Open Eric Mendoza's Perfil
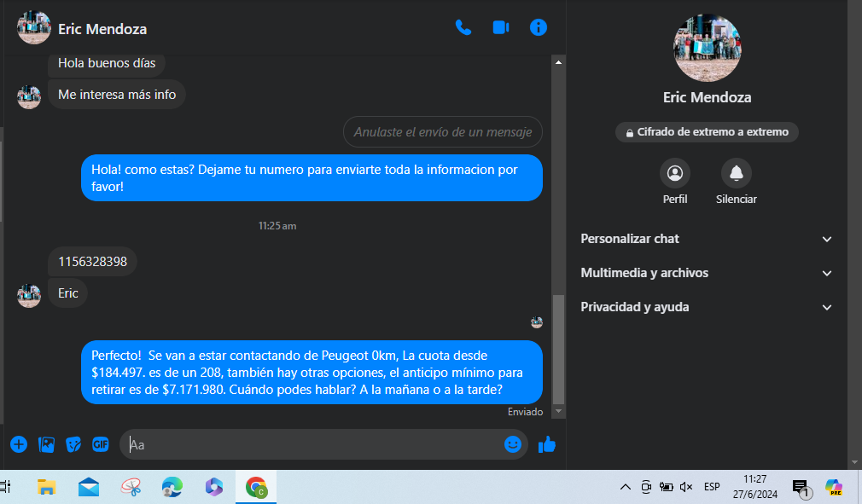Image resolution: width=862 pixels, height=504 pixels. [675, 174]
